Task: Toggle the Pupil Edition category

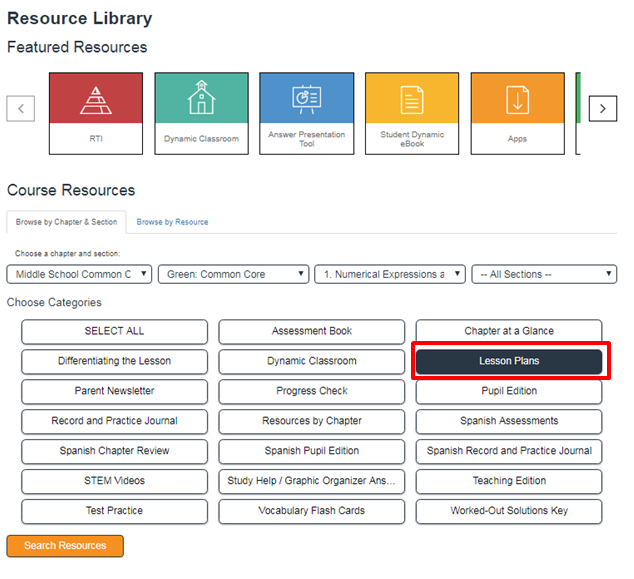Action: tap(509, 392)
